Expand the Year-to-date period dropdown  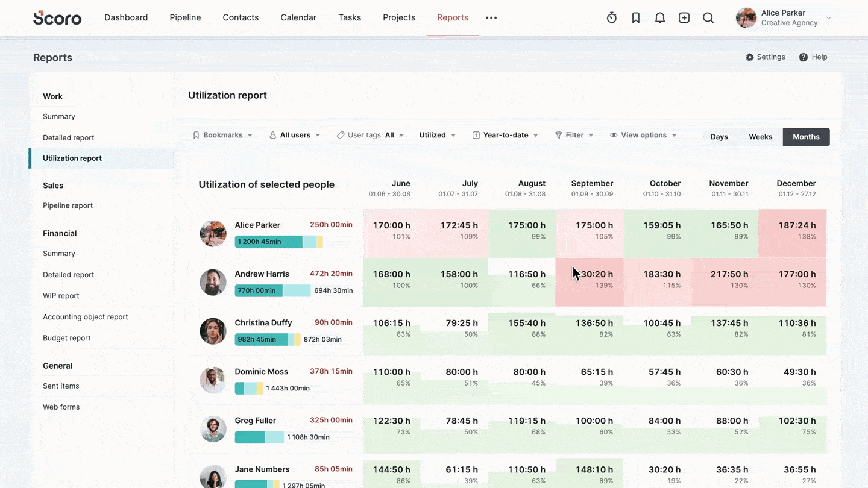[505, 135]
